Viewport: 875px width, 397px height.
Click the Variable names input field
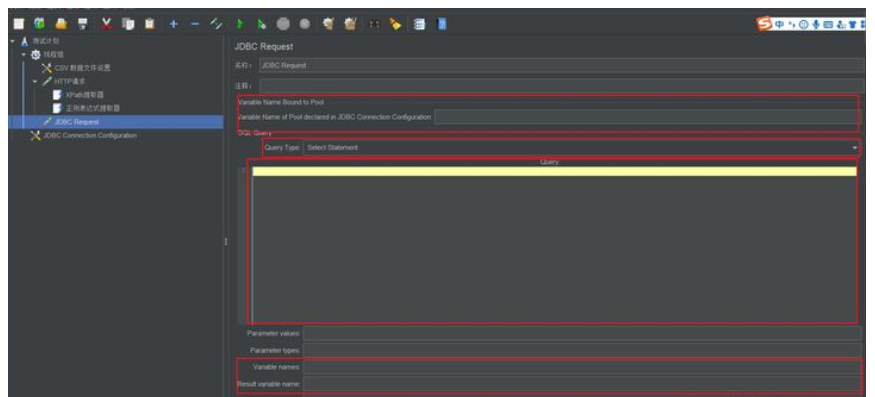pos(582,367)
